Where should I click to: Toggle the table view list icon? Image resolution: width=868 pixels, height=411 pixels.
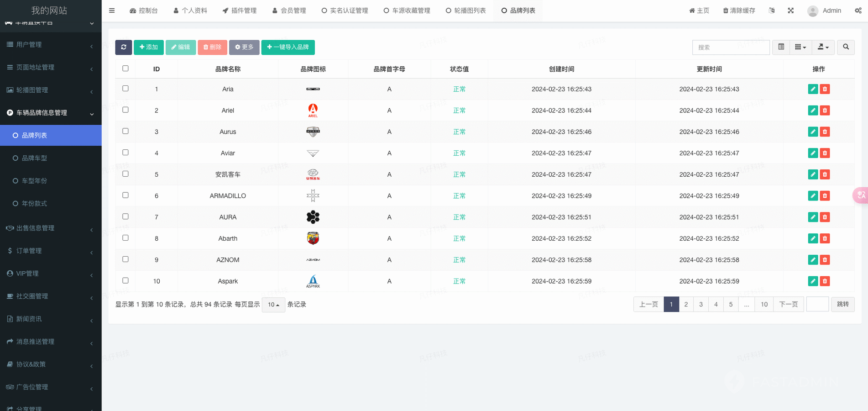(781, 47)
